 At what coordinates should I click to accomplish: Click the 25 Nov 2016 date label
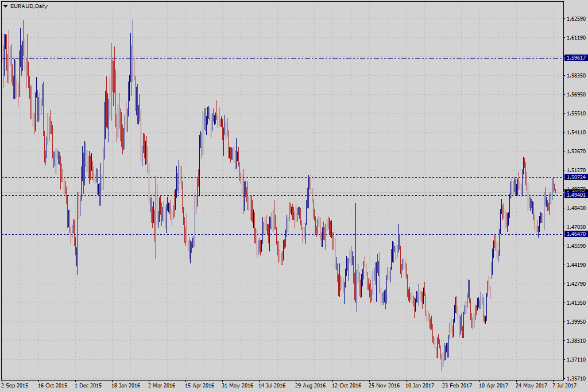pyautogui.click(x=384, y=386)
